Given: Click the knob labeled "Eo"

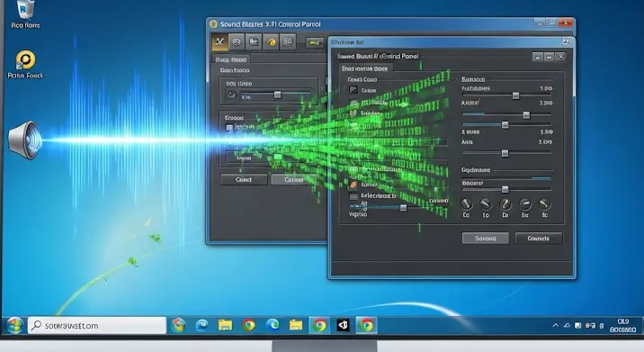Looking at the screenshot, I should (467, 203).
